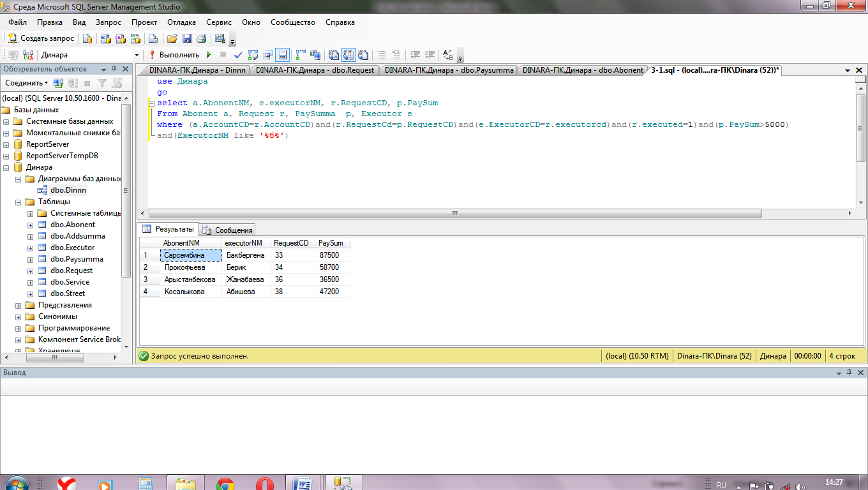Click the PaySum column header

coord(333,243)
